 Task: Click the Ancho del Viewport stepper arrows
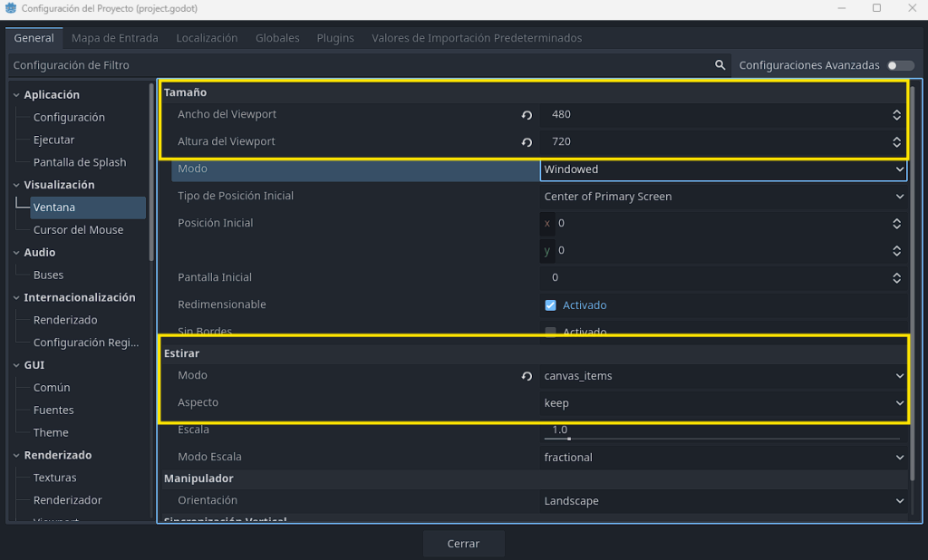(896, 115)
